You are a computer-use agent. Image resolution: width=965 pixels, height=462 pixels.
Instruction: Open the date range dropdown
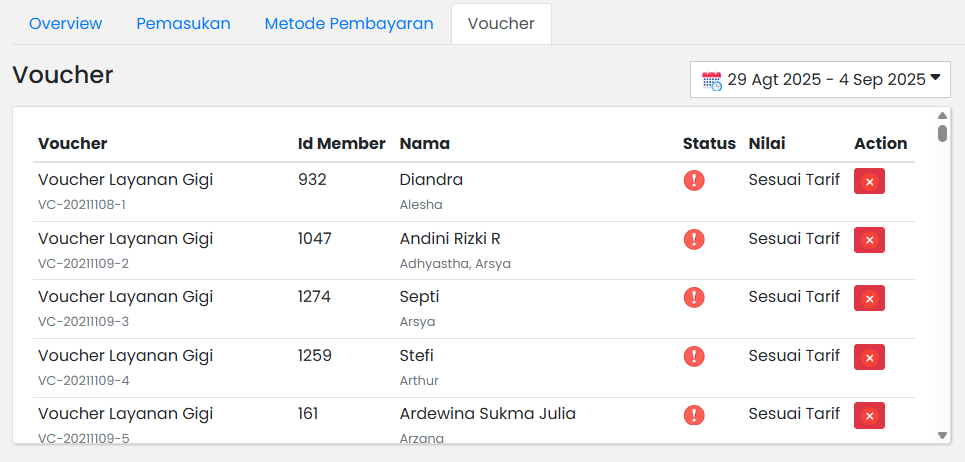[x=820, y=80]
